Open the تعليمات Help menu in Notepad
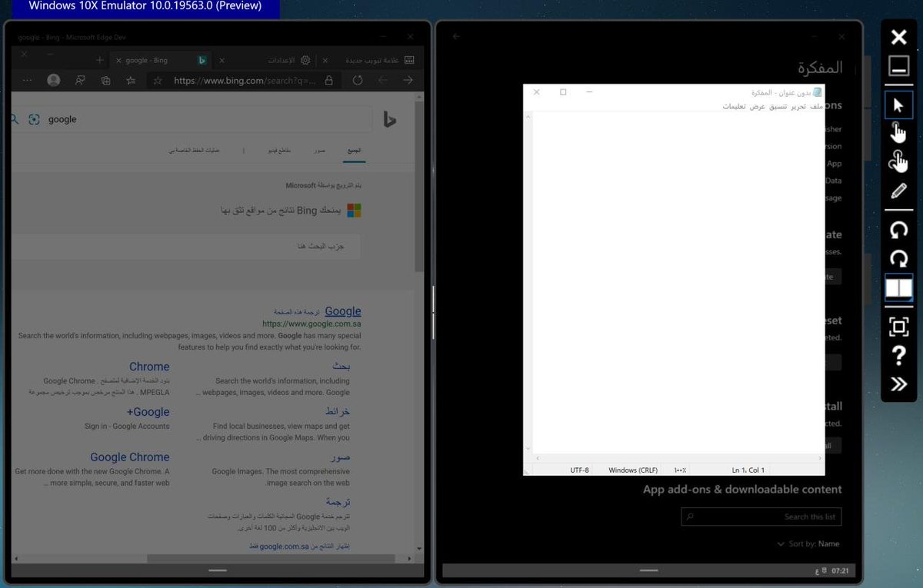 (735, 106)
